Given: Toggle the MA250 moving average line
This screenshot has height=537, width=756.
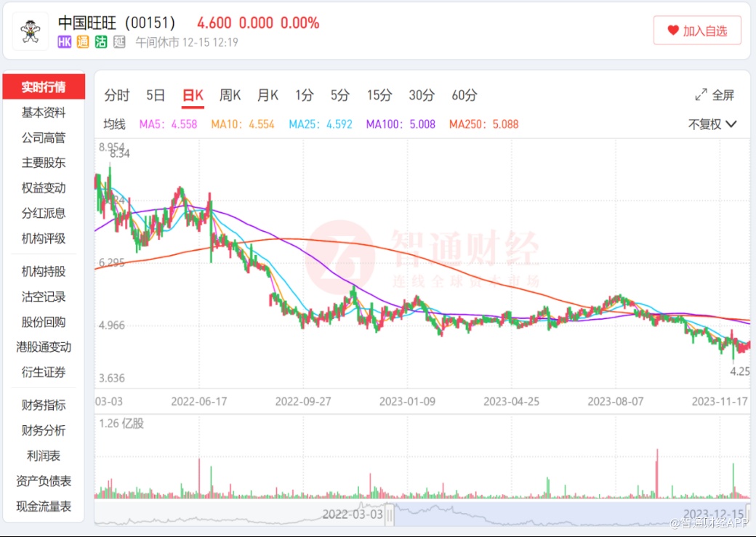Looking at the screenshot, I should [483, 124].
